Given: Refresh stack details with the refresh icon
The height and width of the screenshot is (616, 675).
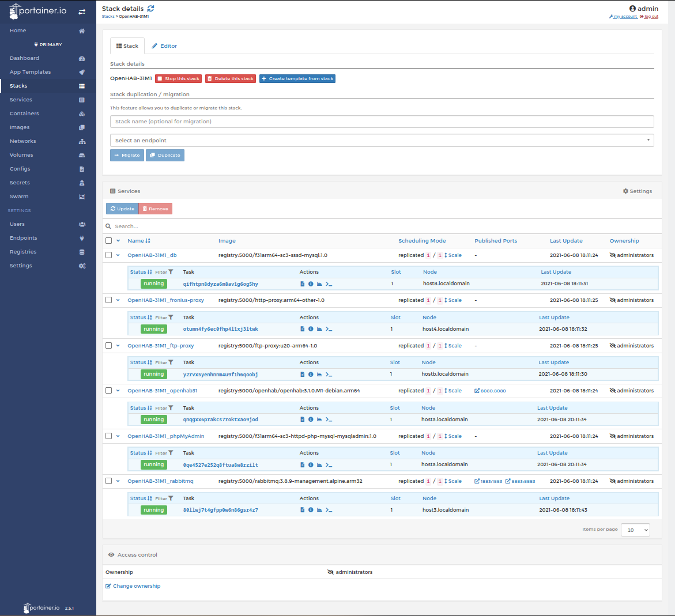Looking at the screenshot, I should pos(150,9).
